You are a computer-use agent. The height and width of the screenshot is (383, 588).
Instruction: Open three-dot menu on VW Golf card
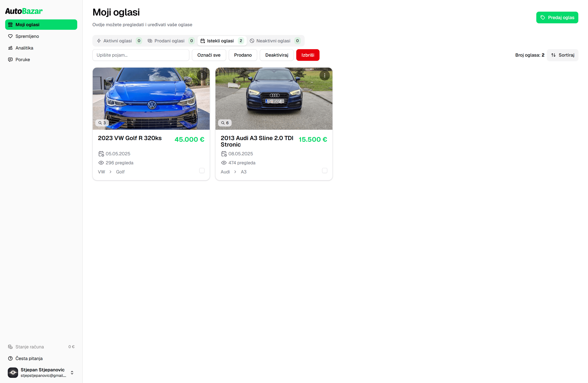pyautogui.click(x=202, y=76)
